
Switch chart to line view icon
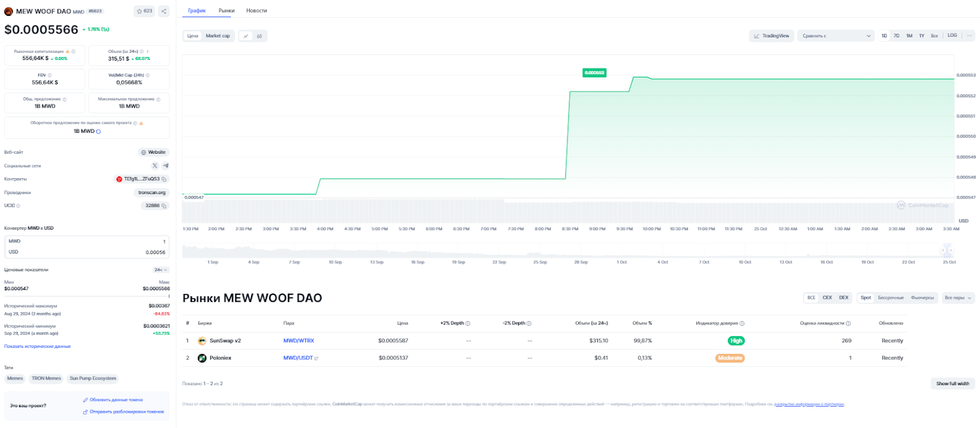tap(246, 36)
